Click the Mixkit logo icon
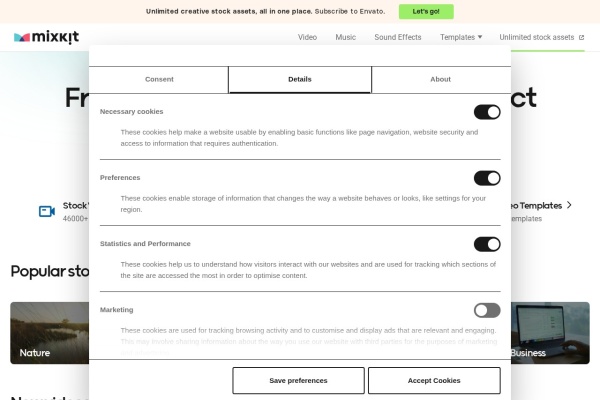Viewport: 600px width, 400px height. (22, 37)
